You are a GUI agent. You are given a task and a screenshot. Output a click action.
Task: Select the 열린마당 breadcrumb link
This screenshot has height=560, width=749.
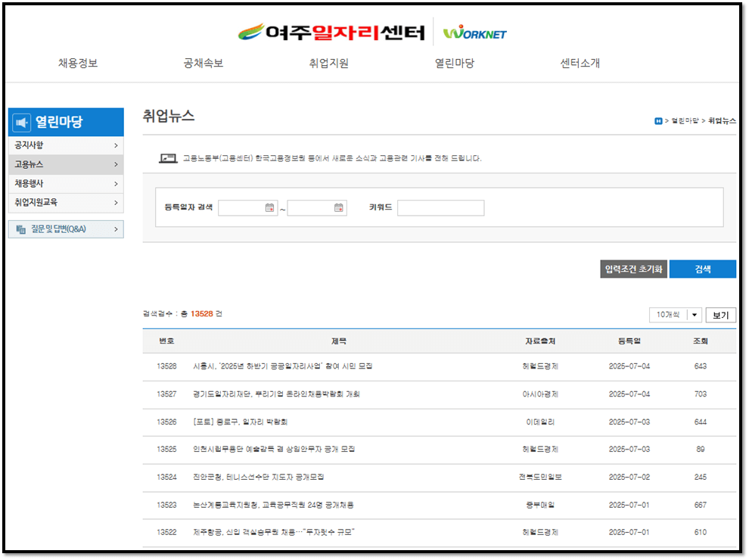point(685,122)
